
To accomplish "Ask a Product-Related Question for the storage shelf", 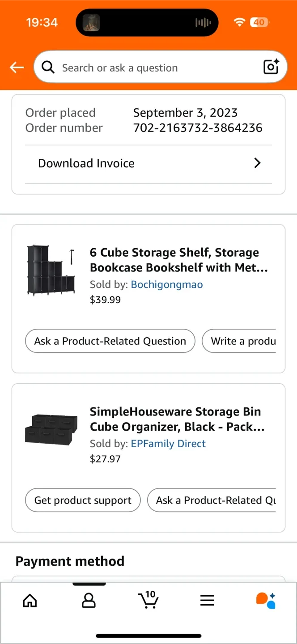I will pyautogui.click(x=110, y=341).
